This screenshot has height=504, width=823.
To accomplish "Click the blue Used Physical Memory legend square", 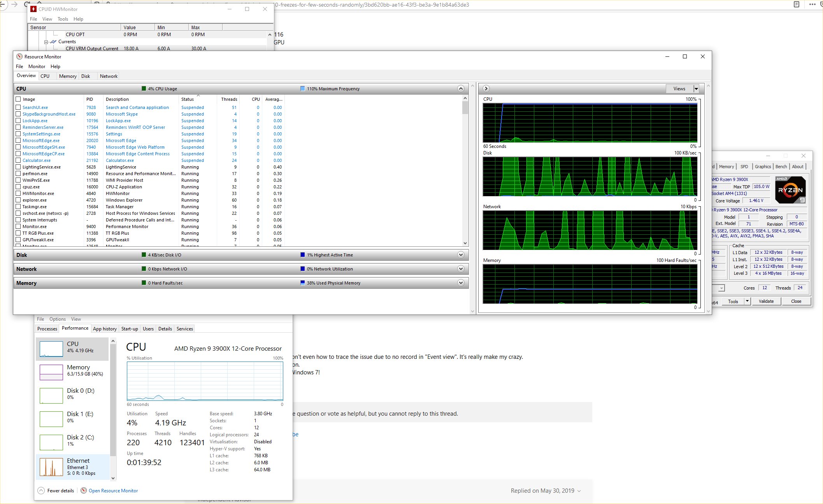I will 303,283.
